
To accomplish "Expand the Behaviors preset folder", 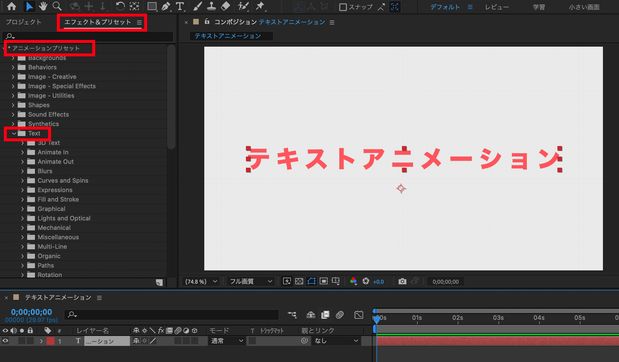I will (x=13, y=67).
